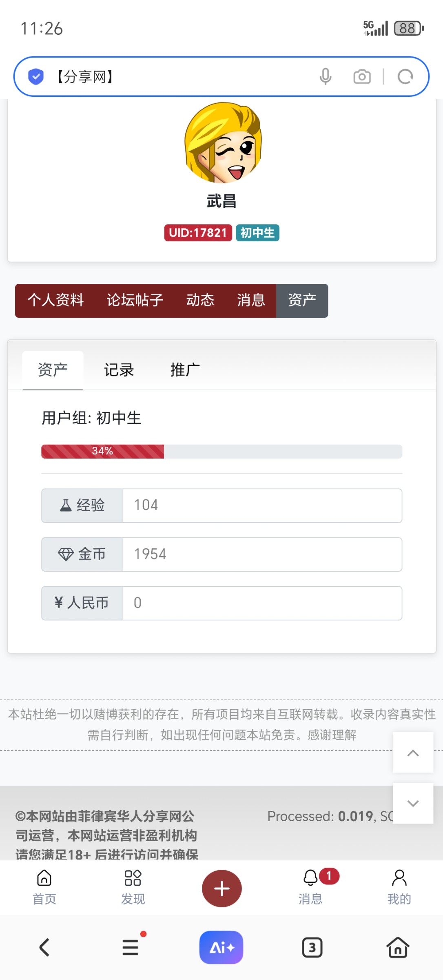Tap the Ai+ assistant button in browser bar
Viewport: 443px width, 980px height.
click(x=221, y=947)
